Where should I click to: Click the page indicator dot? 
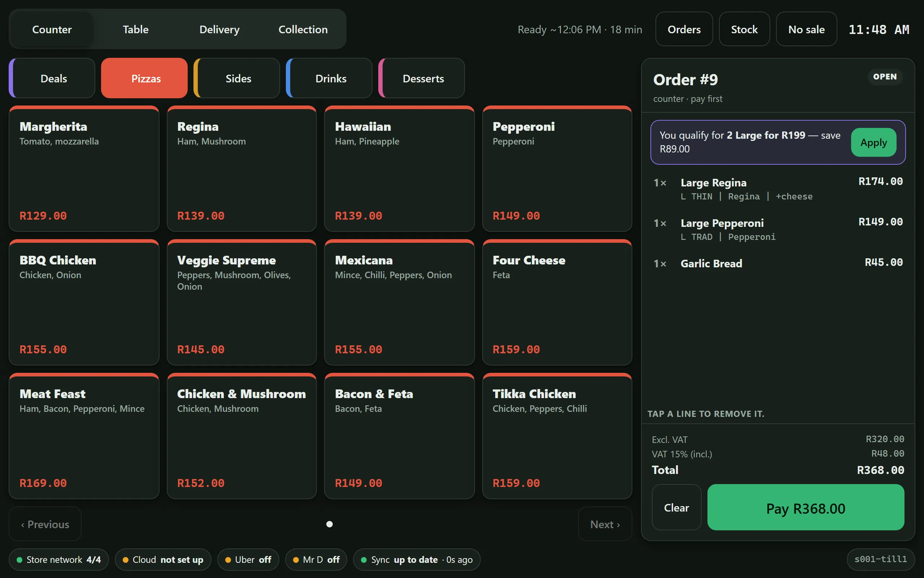tap(330, 524)
